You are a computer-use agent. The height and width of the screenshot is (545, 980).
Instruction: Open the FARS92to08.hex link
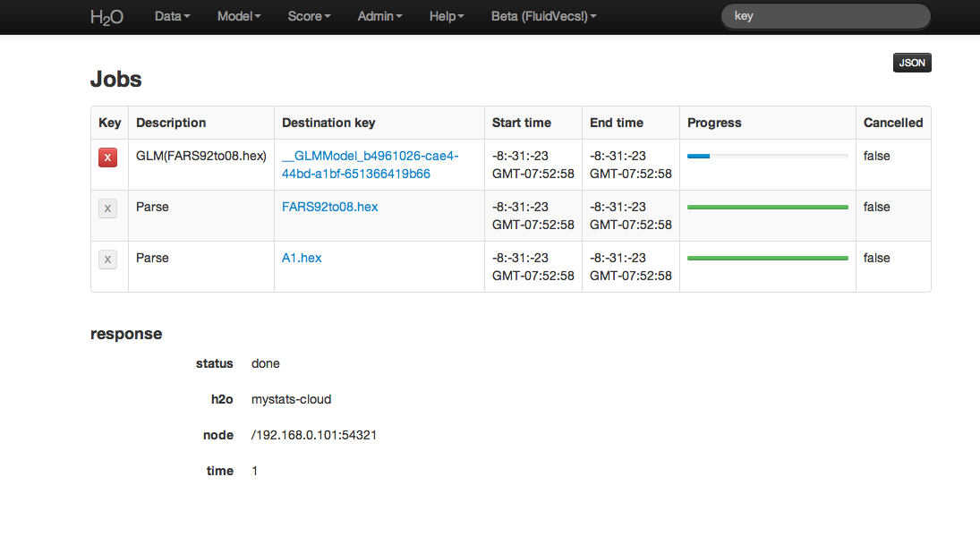tap(329, 207)
